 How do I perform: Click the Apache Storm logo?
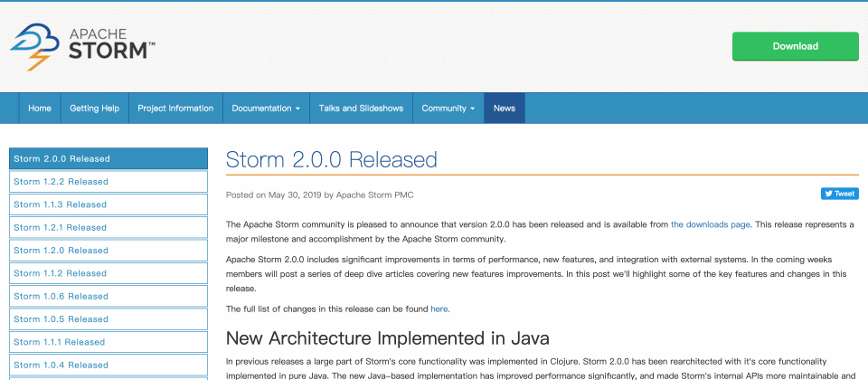82,46
